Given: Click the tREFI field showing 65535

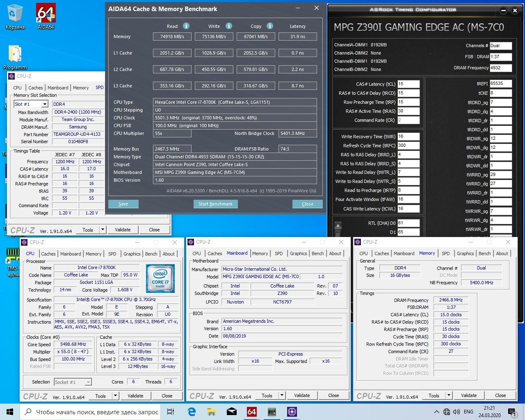Looking at the screenshot, I should pyautogui.click(x=500, y=84).
